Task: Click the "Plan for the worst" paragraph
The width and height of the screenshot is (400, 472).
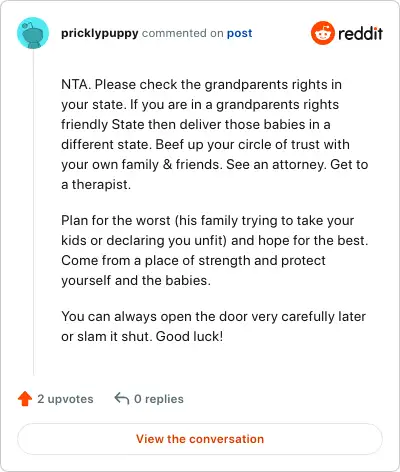Action: pos(215,250)
